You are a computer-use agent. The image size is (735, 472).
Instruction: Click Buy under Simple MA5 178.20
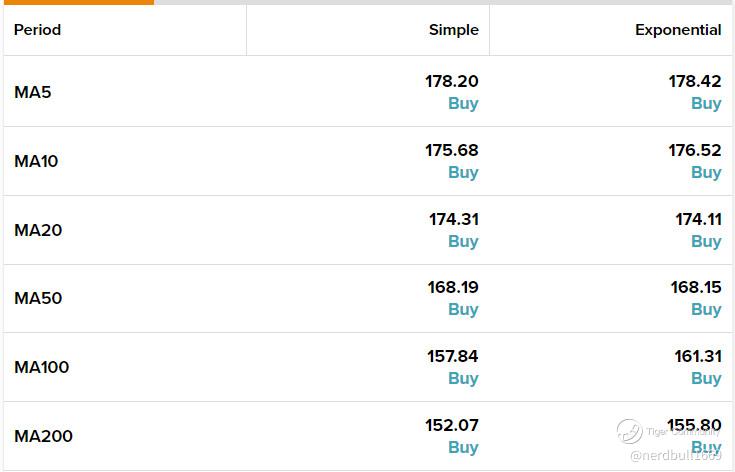(x=463, y=103)
